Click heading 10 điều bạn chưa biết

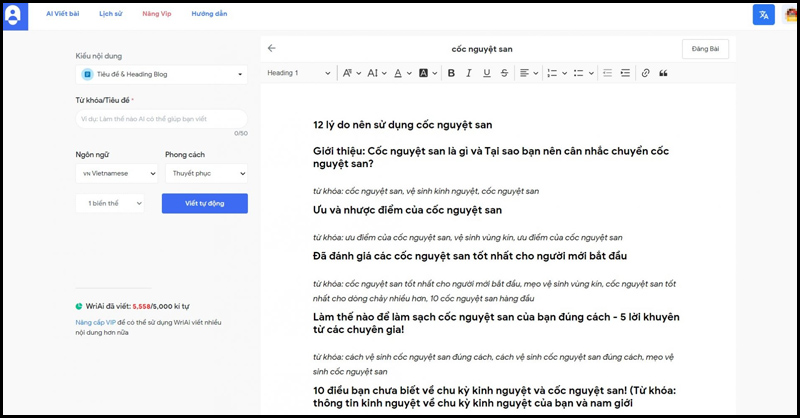coord(494,397)
